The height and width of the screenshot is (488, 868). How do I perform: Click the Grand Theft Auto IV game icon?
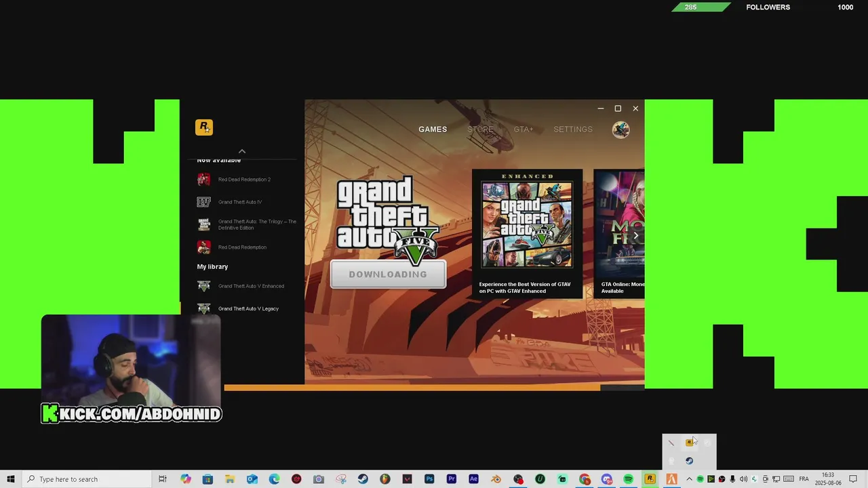coord(203,202)
